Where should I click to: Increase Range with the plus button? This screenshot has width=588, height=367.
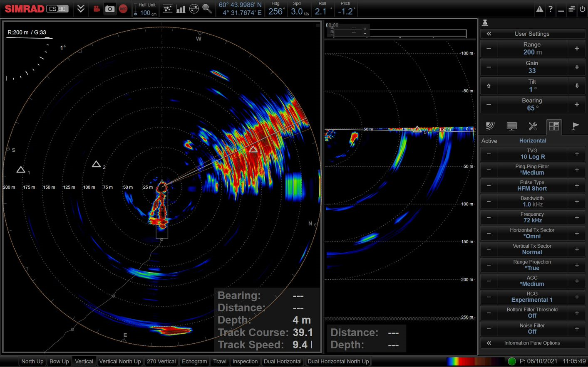point(576,49)
